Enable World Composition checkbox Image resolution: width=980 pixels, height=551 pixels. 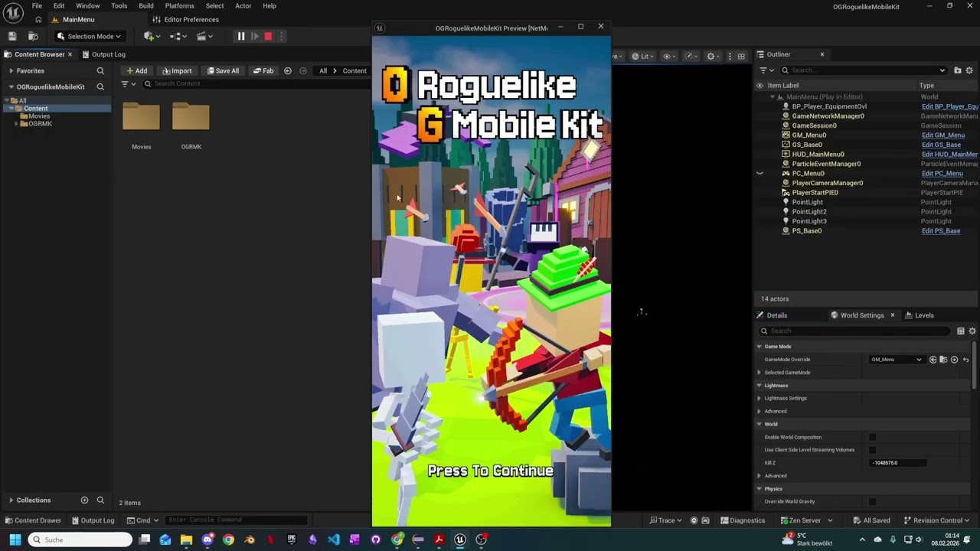coord(872,437)
